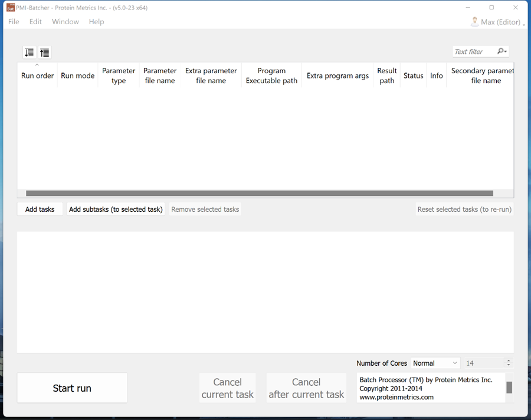
Task: Expand the Number of Cores Normal dropdown
Action: click(435, 363)
